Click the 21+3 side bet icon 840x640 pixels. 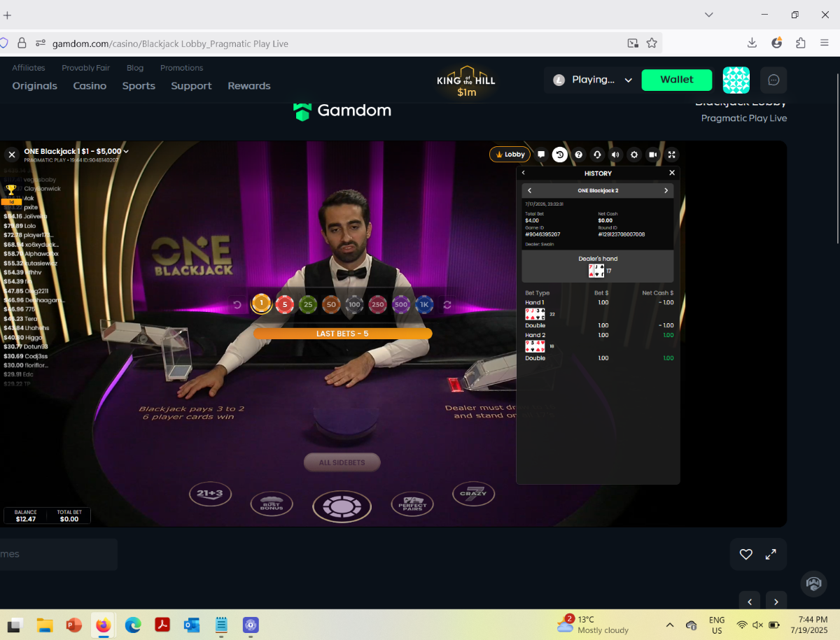tap(210, 494)
